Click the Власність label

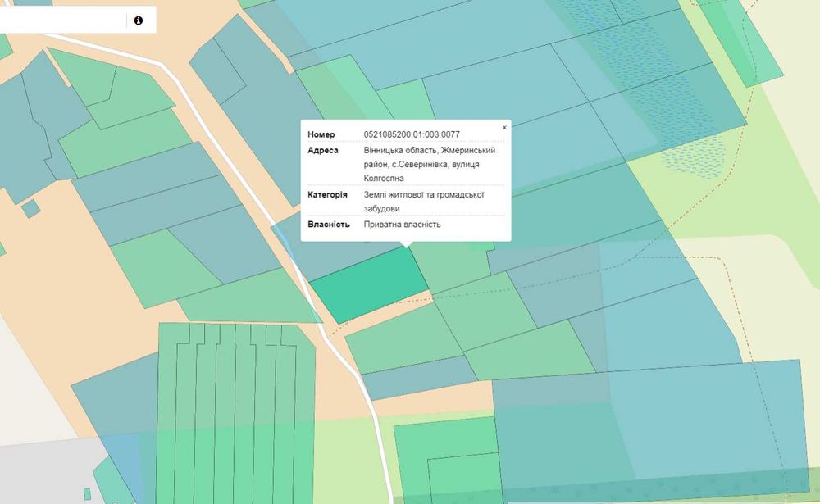click(329, 225)
